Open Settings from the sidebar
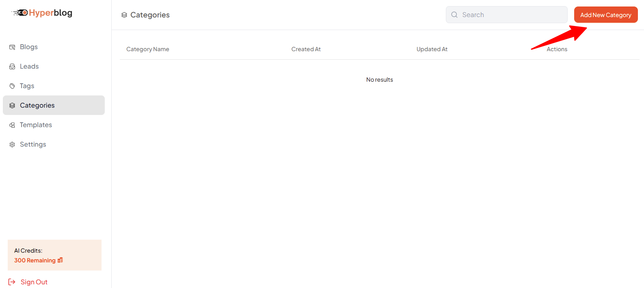The image size is (644, 288). (x=54, y=144)
